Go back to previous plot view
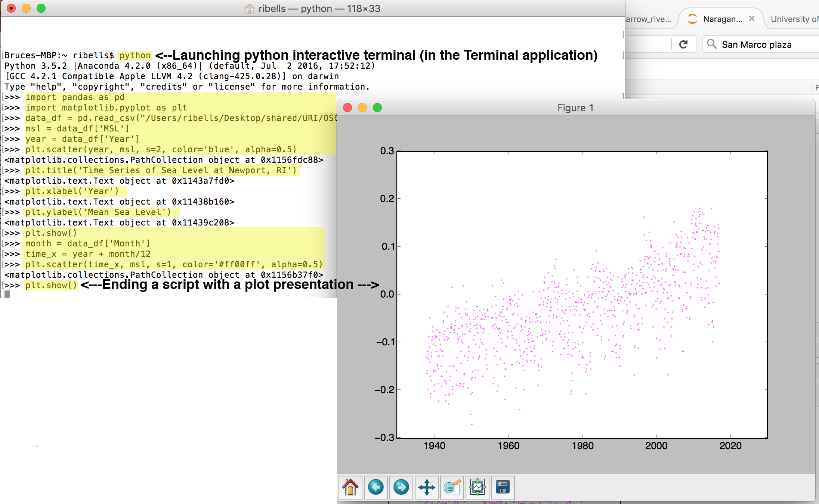The width and height of the screenshot is (819, 504). click(x=375, y=487)
